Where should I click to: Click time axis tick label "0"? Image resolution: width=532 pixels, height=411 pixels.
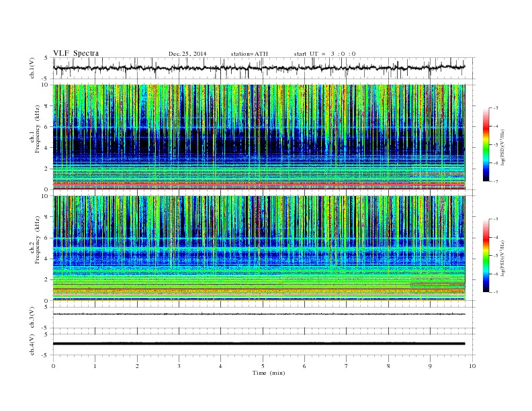[x=53, y=366]
